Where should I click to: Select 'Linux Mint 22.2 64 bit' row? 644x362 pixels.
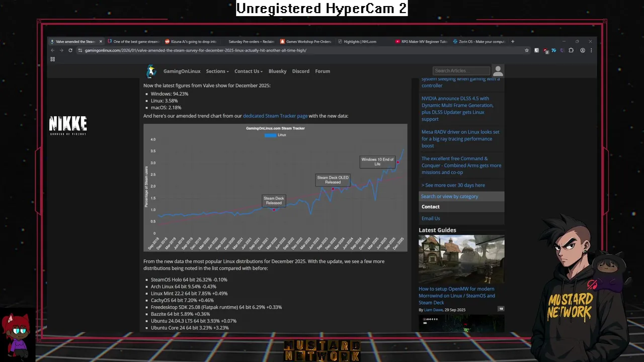point(189,294)
